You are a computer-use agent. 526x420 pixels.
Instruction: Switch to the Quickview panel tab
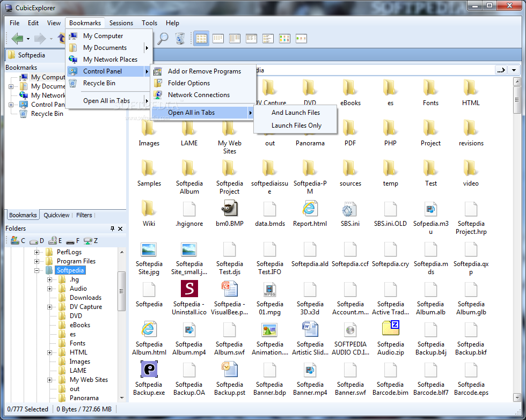56,215
